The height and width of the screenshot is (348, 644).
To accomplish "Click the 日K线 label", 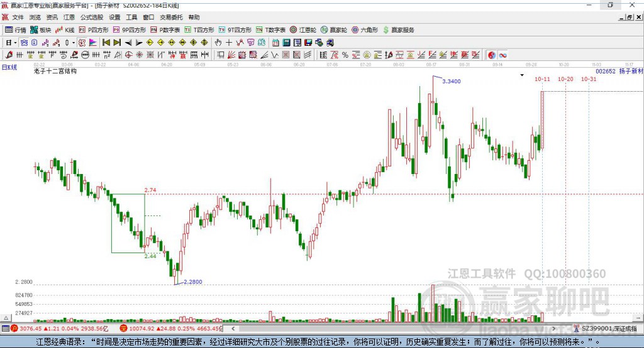I will coord(9,67).
